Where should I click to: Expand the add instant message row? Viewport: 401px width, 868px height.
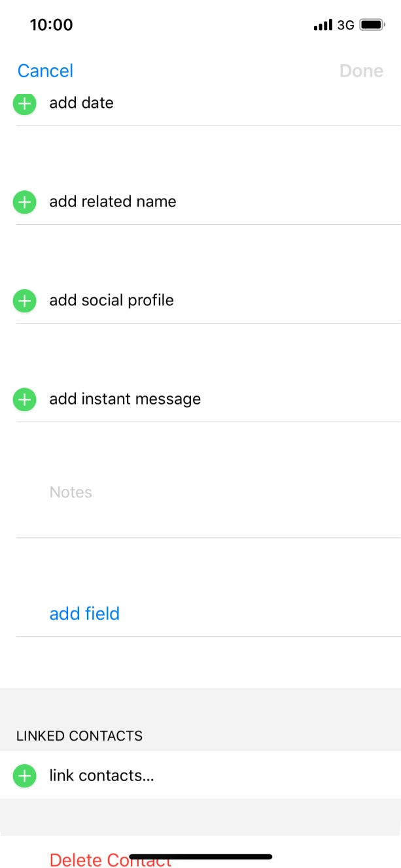(x=125, y=399)
